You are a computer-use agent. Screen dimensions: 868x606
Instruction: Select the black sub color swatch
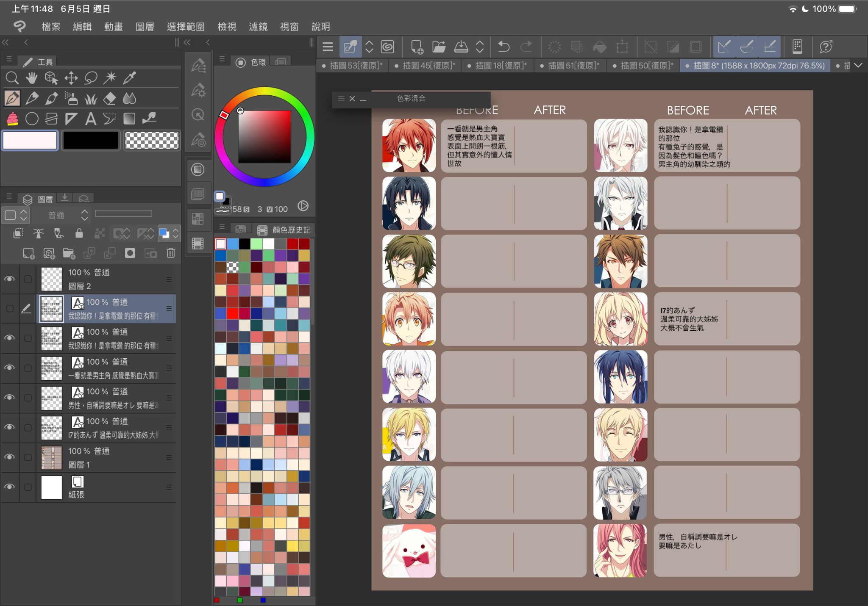pos(90,140)
